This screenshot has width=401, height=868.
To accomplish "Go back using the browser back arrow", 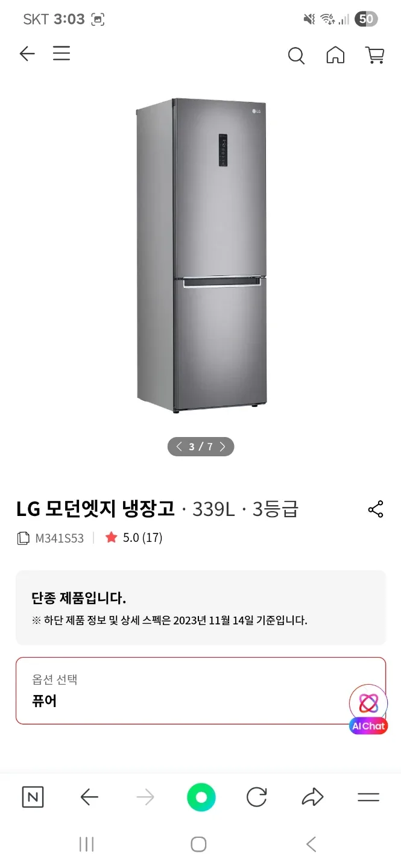I will pos(89,797).
